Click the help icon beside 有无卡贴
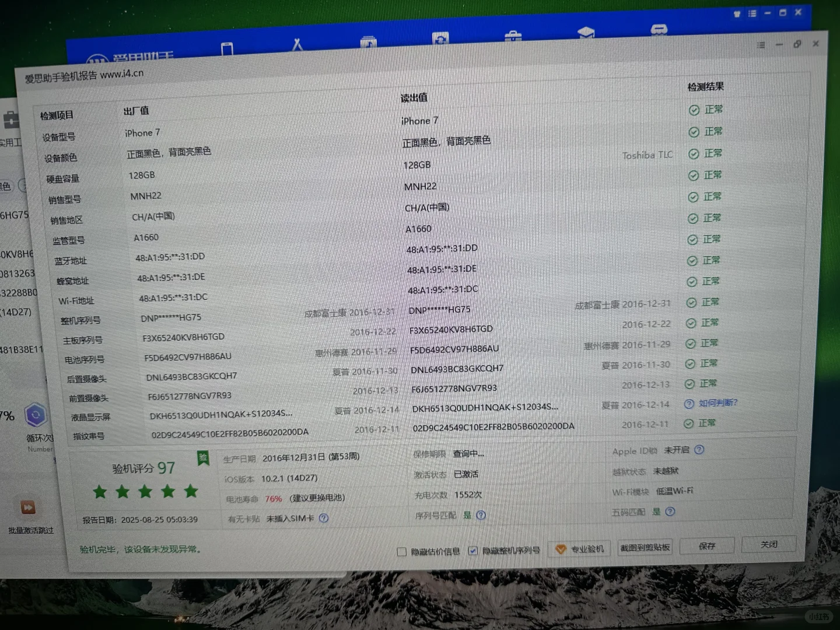Screen dimensions: 840x630 323,519
